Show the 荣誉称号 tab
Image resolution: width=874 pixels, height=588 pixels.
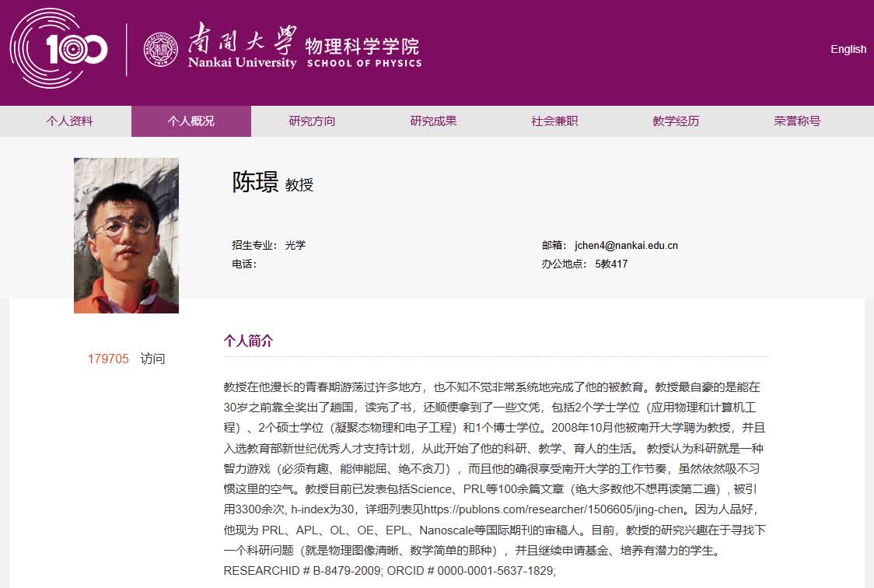click(797, 121)
